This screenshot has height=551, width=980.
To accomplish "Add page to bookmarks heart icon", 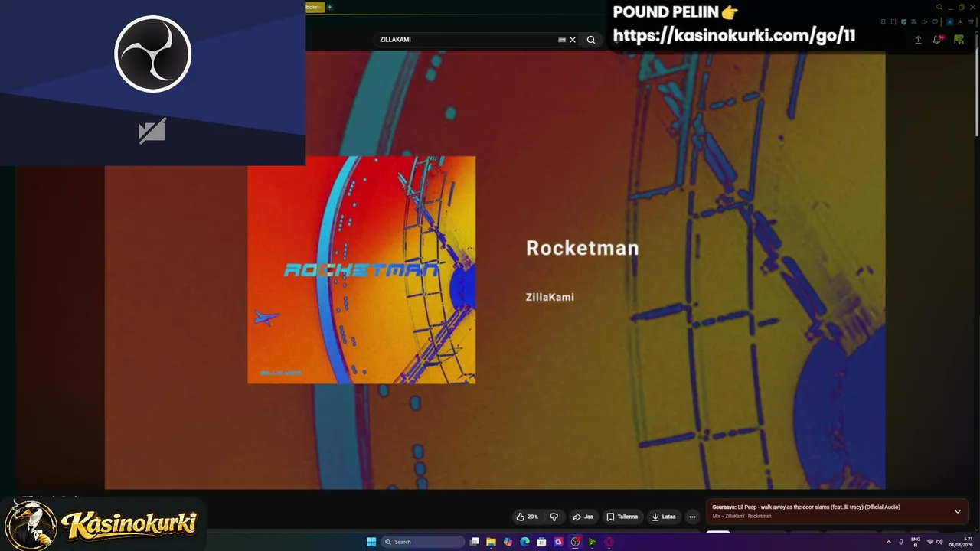I will tap(935, 22).
